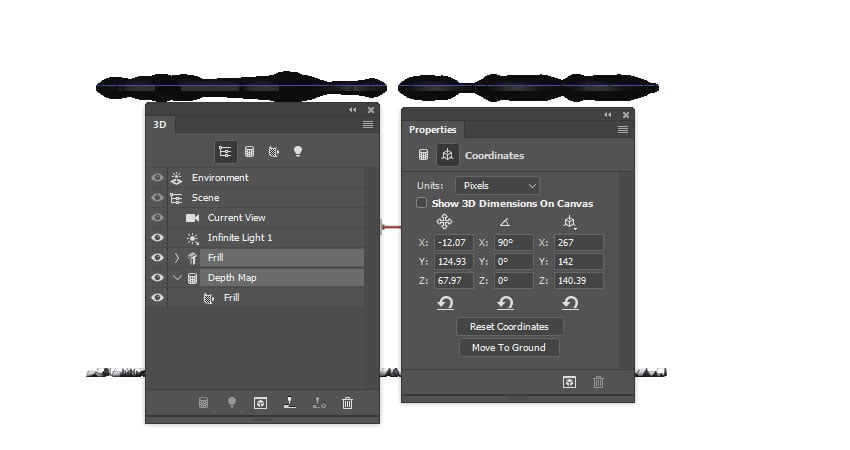The image size is (850, 450).
Task: Hide the Frill material under Depth Map
Action: point(157,298)
